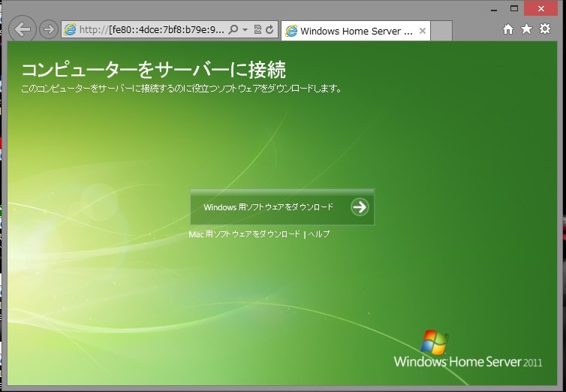This screenshot has height=392, width=566.
Task: Open the favorites star icon
Action: (x=526, y=29)
